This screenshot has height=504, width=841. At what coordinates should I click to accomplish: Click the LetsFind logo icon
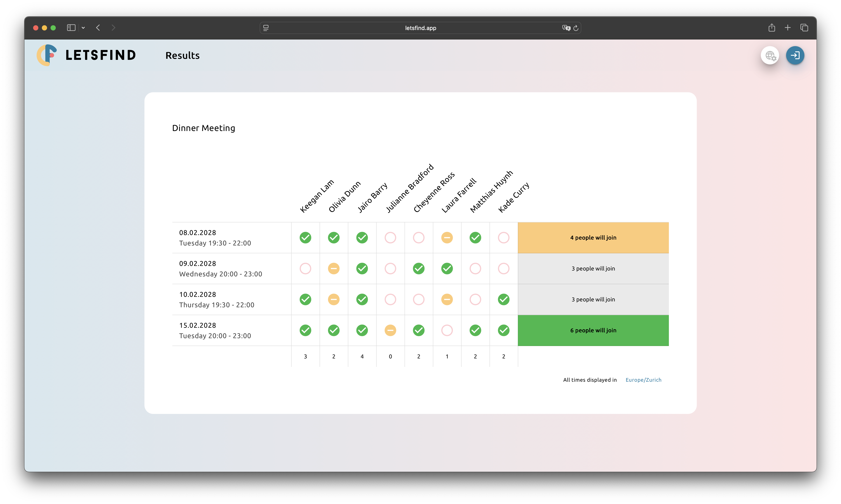47,55
